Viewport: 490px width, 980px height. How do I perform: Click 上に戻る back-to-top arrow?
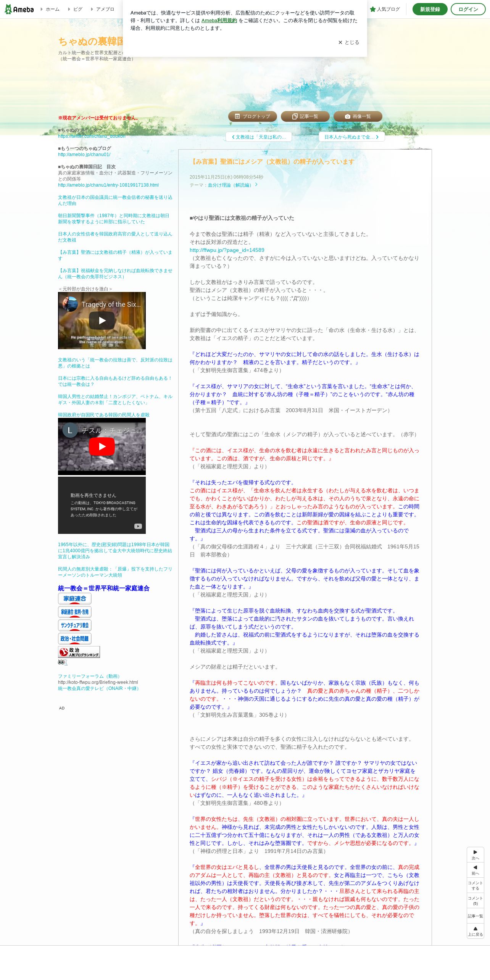pyautogui.click(x=475, y=931)
